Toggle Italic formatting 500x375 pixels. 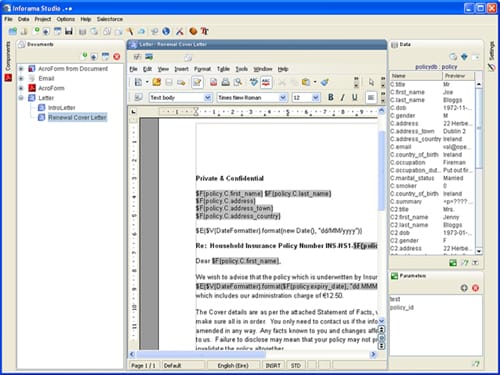343,97
